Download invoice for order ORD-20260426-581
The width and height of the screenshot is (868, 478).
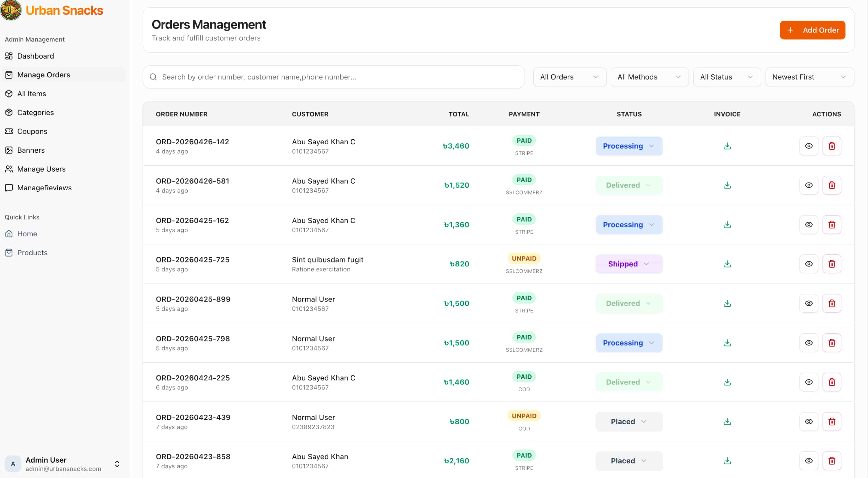coord(727,185)
